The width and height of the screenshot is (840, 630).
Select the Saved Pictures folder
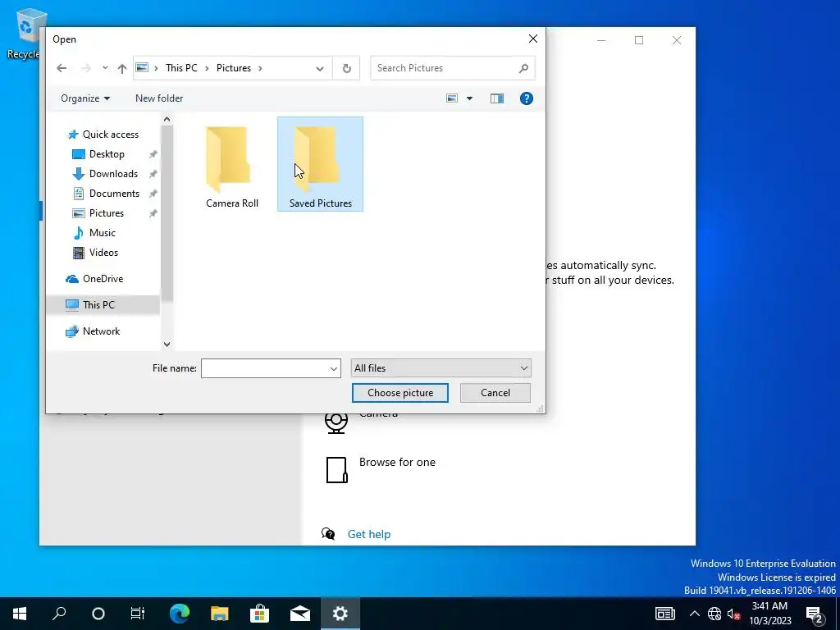321,164
